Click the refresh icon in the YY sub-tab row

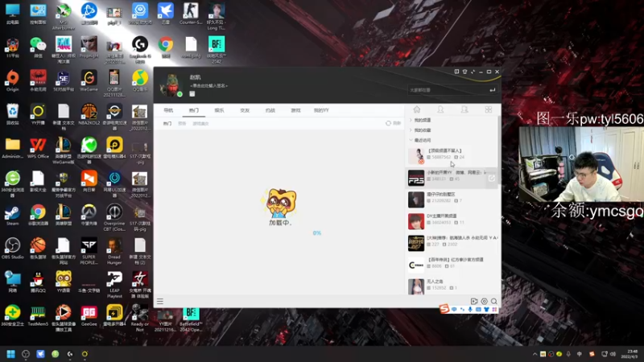(x=388, y=123)
